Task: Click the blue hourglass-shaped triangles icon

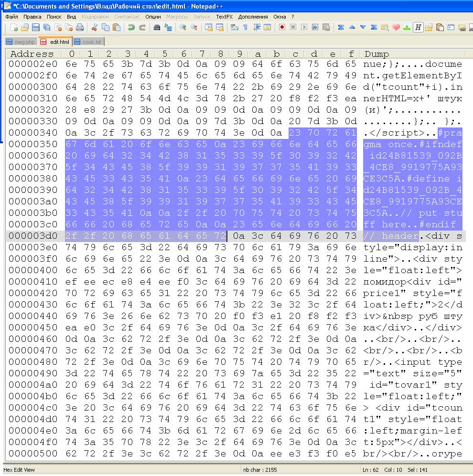Action: tap(374, 27)
